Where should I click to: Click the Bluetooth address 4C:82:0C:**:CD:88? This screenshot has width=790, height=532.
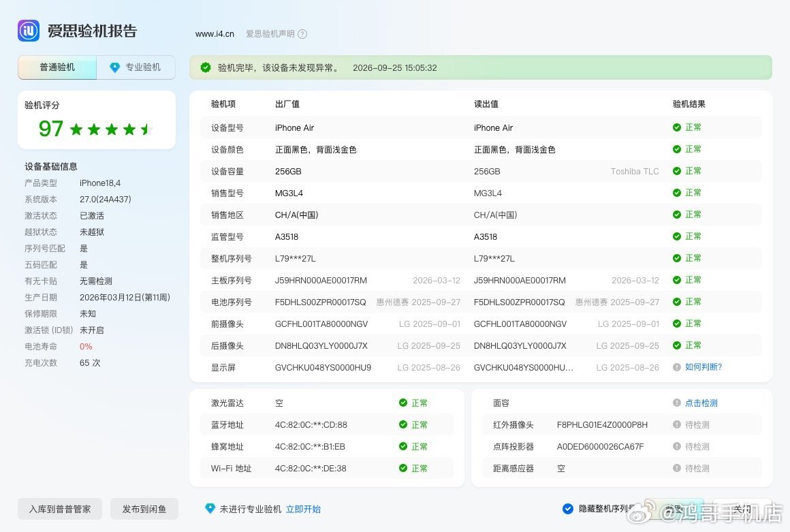click(x=311, y=424)
